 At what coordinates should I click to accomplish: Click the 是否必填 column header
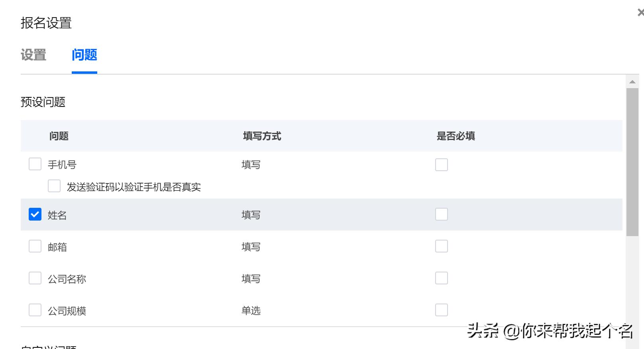click(x=456, y=136)
